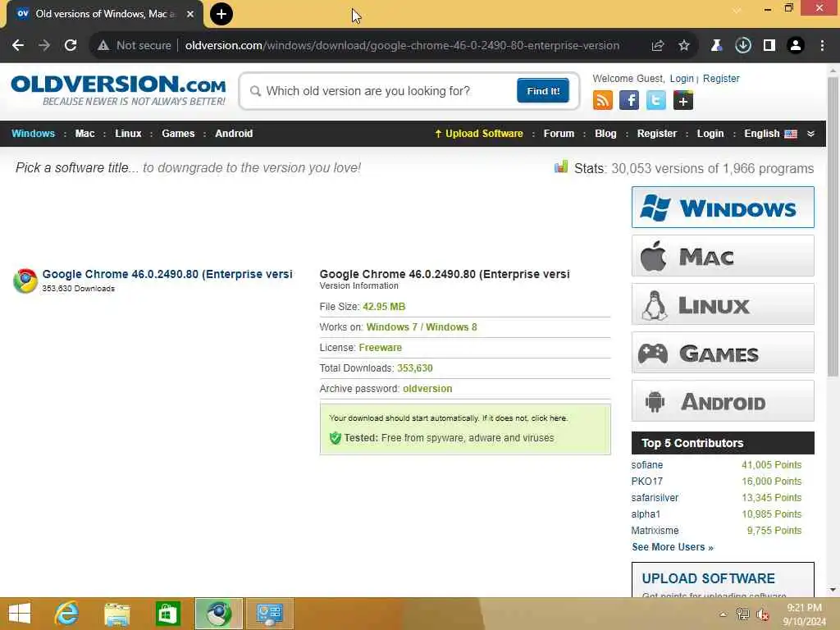
Task: Open the Blog nav link
Action: (x=605, y=134)
